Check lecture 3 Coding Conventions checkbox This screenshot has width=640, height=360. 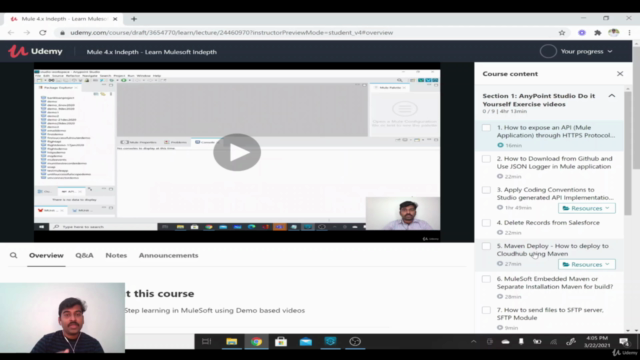point(486,190)
